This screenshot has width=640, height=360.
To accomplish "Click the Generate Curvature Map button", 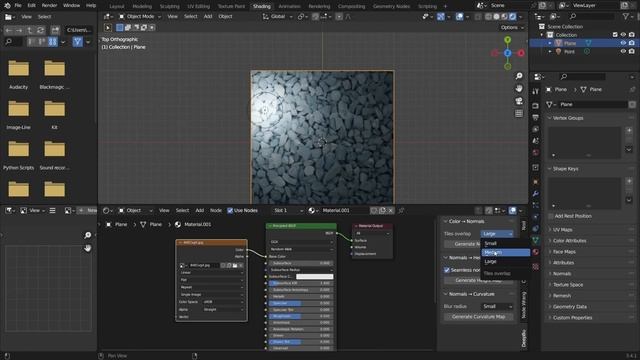I will (479, 317).
